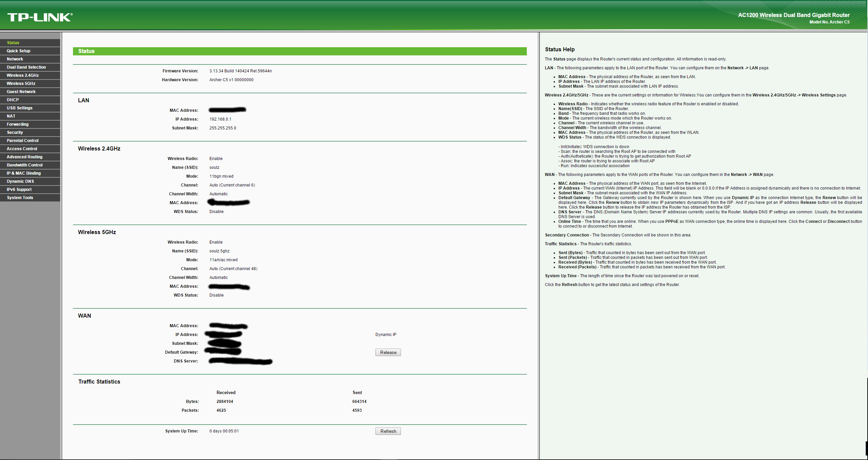This screenshot has height=460, width=868.
Task: Click the Traffic Statistics heading
Action: pyautogui.click(x=99, y=382)
